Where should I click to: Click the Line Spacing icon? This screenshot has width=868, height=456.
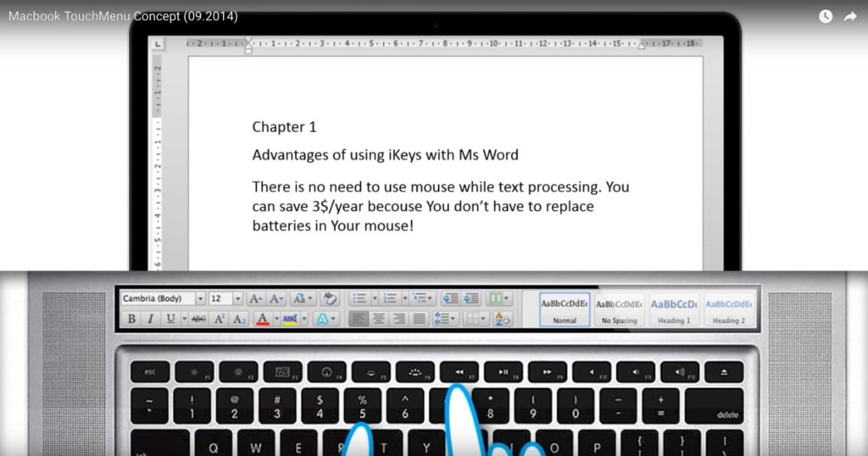[445, 319]
